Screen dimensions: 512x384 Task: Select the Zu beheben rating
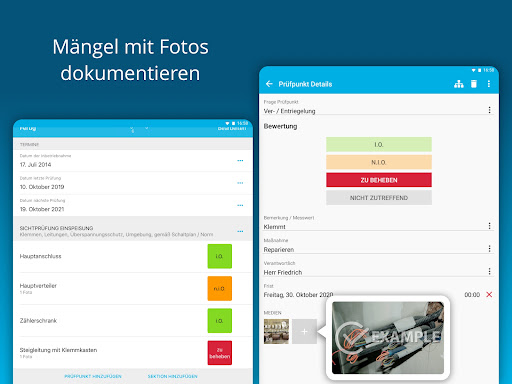pos(379,180)
